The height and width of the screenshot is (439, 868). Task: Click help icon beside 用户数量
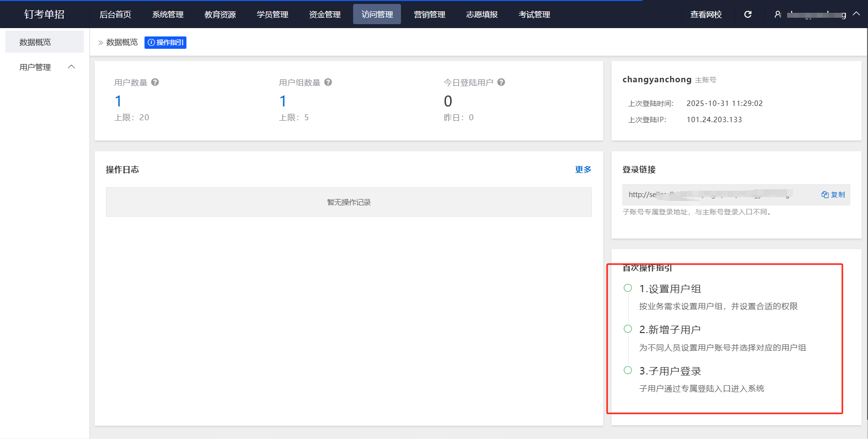click(x=155, y=82)
